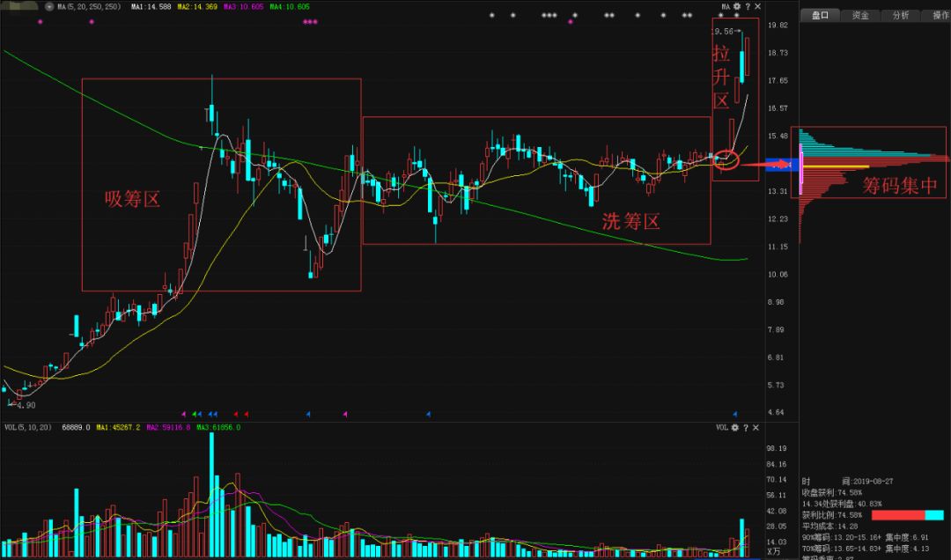This screenshot has height=560, width=951.
Task: Open the VOL label menu beside volume gear
Action: (722, 428)
